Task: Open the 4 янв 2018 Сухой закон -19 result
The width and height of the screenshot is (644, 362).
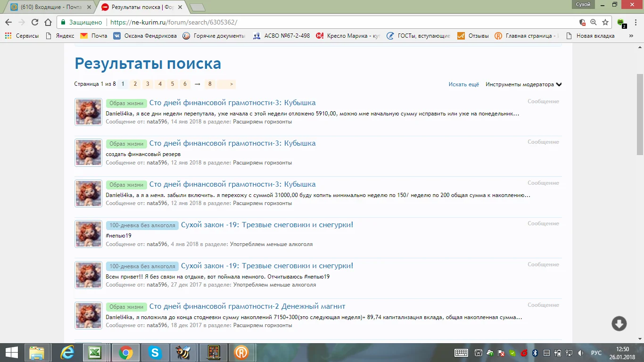Action: (x=267, y=225)
